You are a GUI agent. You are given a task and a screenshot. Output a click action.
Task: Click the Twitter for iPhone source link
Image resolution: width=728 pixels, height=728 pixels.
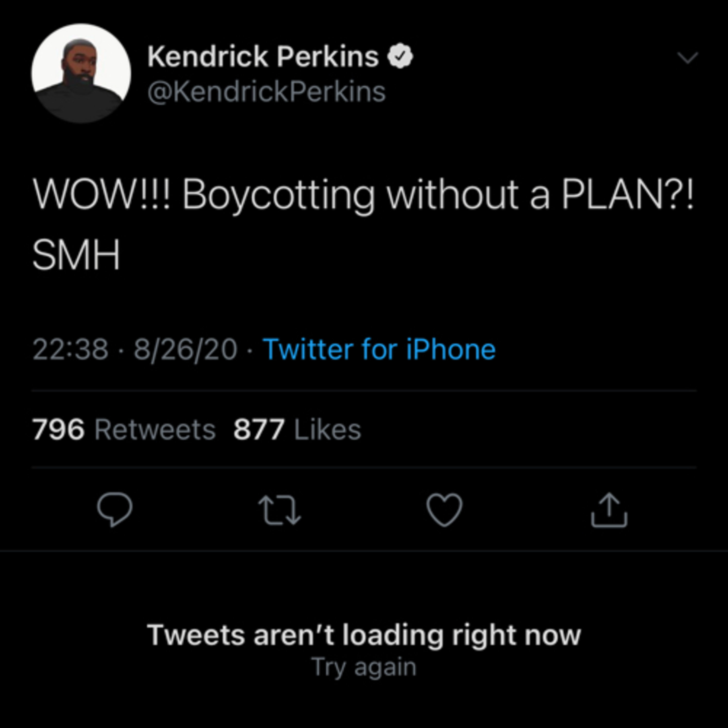(379, 349)
